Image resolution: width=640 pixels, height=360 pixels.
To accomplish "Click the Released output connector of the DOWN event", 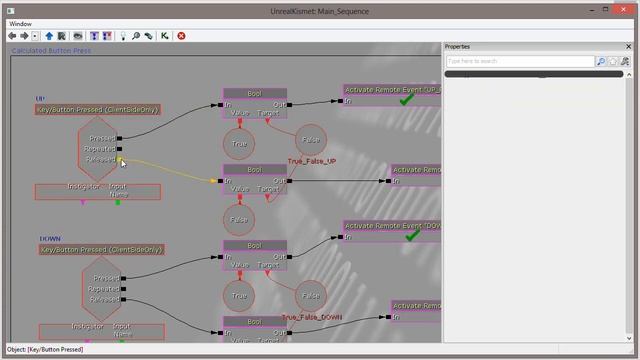I will click(123, 299).
